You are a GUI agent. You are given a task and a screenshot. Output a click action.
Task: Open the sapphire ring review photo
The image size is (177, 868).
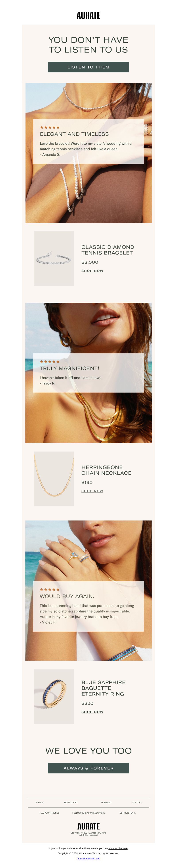88,591
